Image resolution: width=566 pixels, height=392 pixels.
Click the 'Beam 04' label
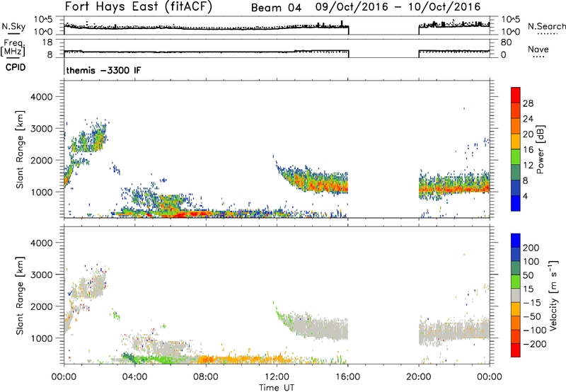pos(276,8)
